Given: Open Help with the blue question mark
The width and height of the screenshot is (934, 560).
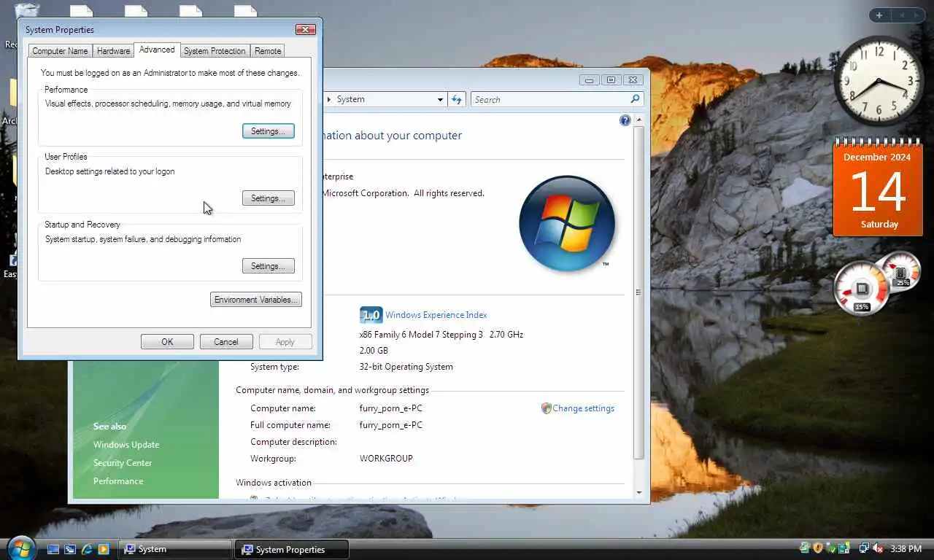Looking at the screenshot, I should coord(625,120).
